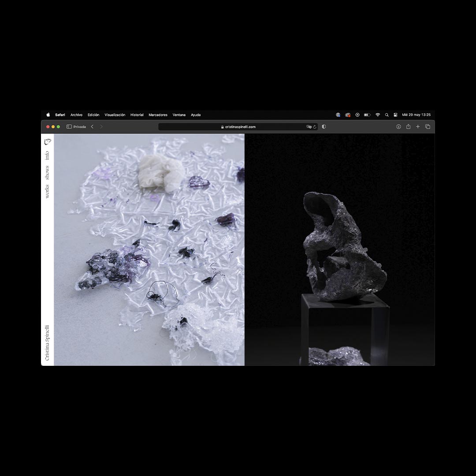This screenshot has width=476, height=476.
Task: Reload the current page
Action: [315, 126]
